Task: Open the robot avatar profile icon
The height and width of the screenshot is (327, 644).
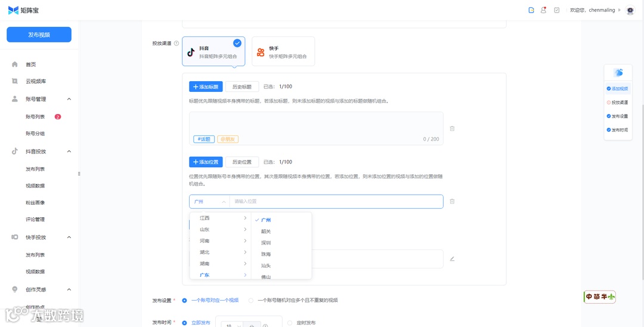Action: tap(630, 10)
